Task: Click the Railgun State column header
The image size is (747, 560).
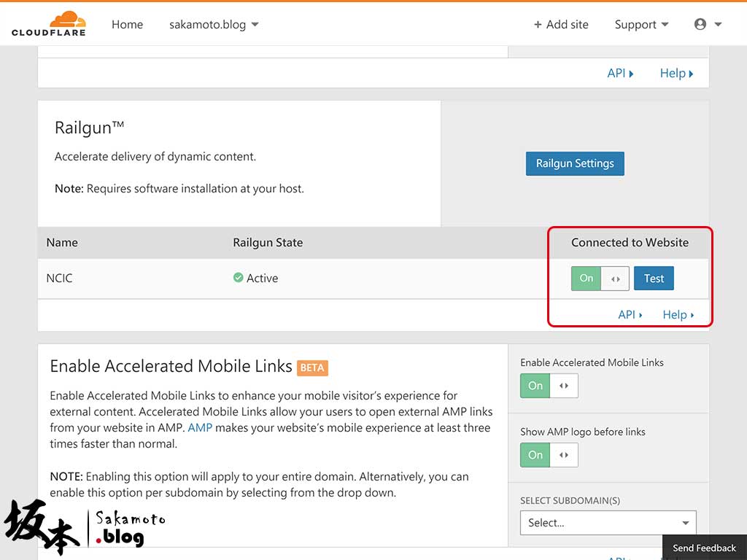Action: [268, 242]
